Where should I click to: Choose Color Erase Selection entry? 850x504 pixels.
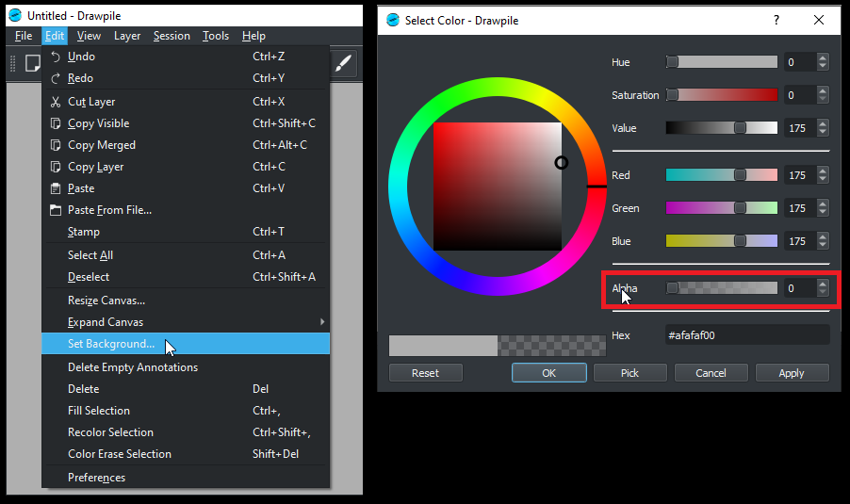pyautogui.click(x=186, y=454)
